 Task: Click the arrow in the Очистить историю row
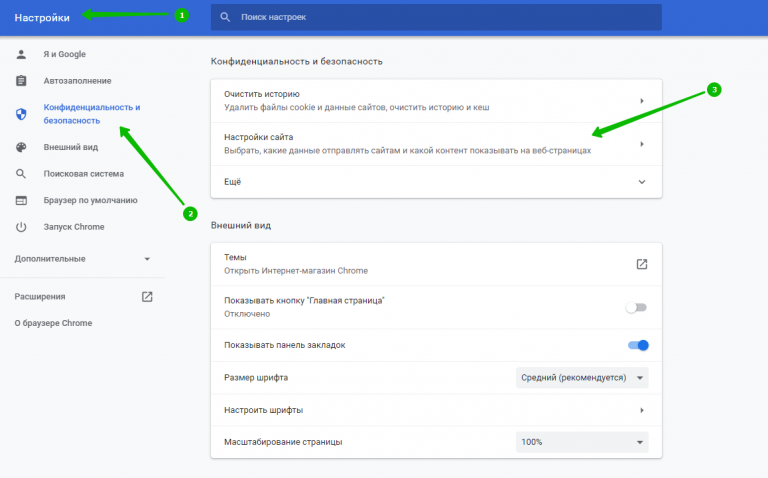pyautogui.click(x=642, y=101)
